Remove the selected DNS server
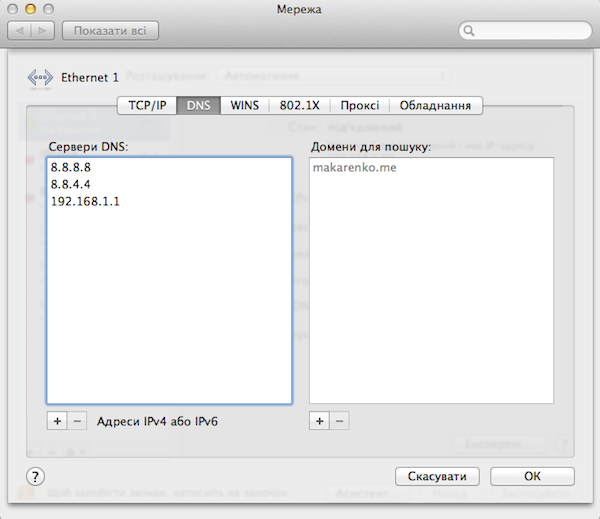 [78, 421]
